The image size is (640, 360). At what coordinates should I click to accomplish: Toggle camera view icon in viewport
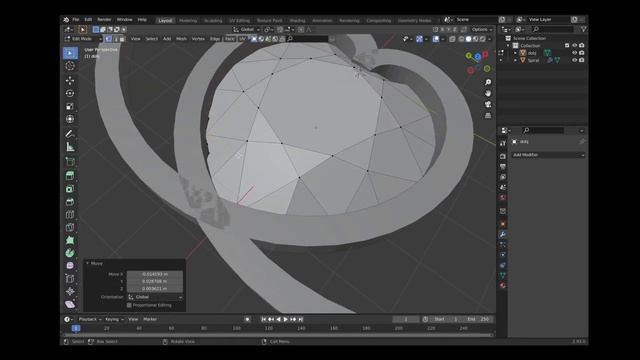pyautogui.click(x=488, y=104)
